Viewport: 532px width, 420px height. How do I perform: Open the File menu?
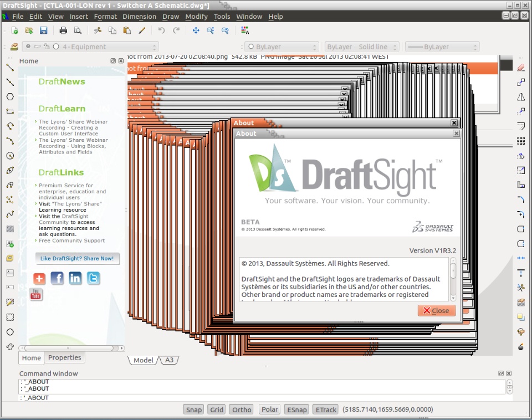click(x=17, y=16)
